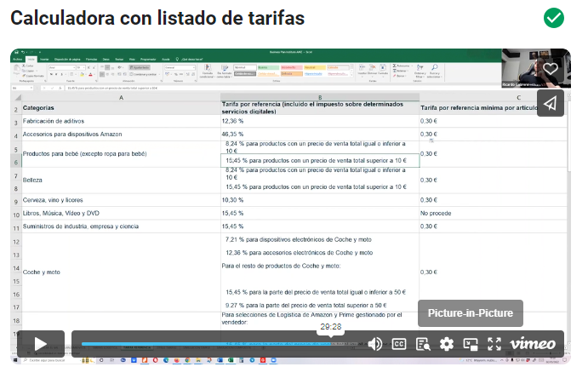This screenshot has height=384, width=588.
Task: Open the player settings gear
Action: click(x=446, y=344)
